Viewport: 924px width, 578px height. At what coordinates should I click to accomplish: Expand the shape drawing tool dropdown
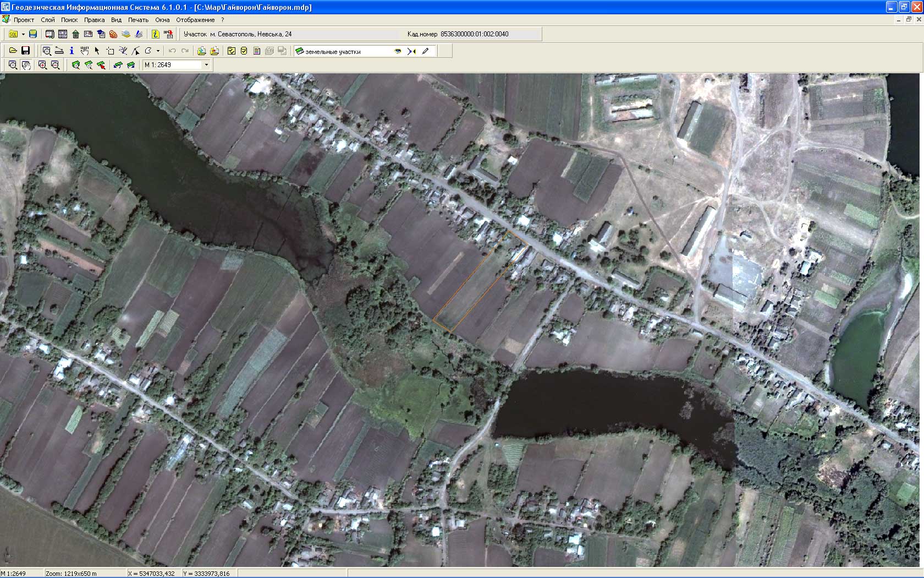click(x=158, y=51)
